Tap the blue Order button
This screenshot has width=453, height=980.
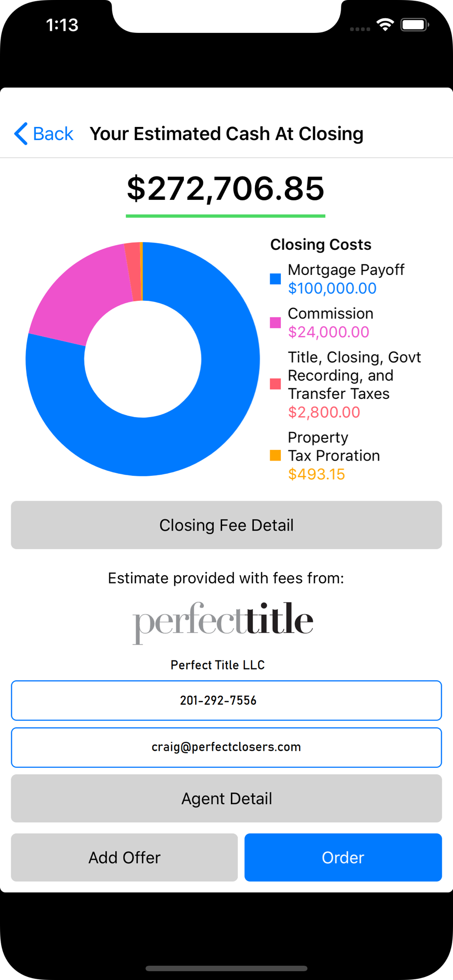[x=343, y=857]
